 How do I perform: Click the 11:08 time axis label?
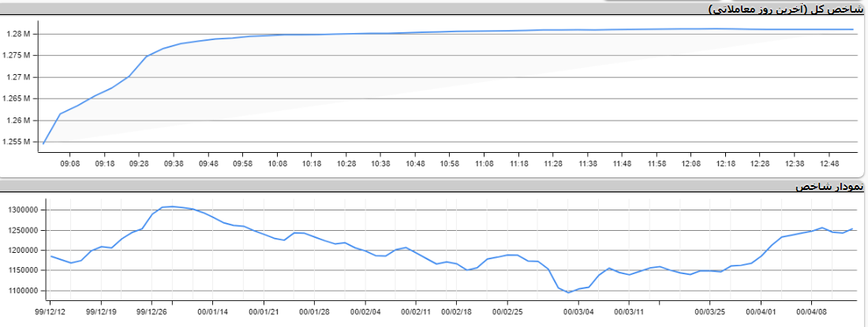pos(485,164)
